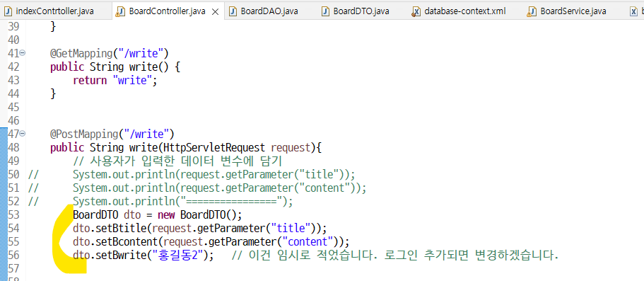Click commented println with "title" on line 50
The image size is (644, 281).
click(x=213, y=175)
